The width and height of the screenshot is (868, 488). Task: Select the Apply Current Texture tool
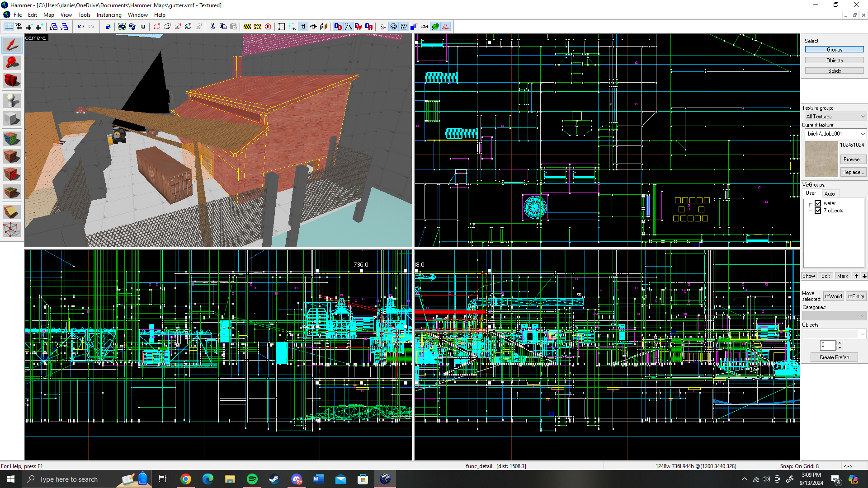coord(12,156)
